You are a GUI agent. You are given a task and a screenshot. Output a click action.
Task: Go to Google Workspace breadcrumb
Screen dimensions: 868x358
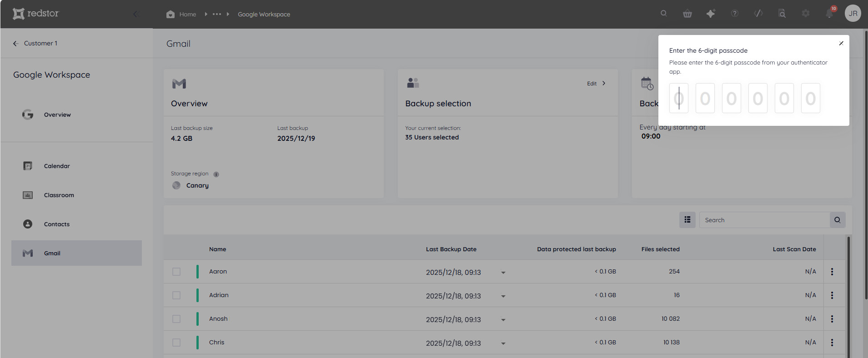[264, 14]
